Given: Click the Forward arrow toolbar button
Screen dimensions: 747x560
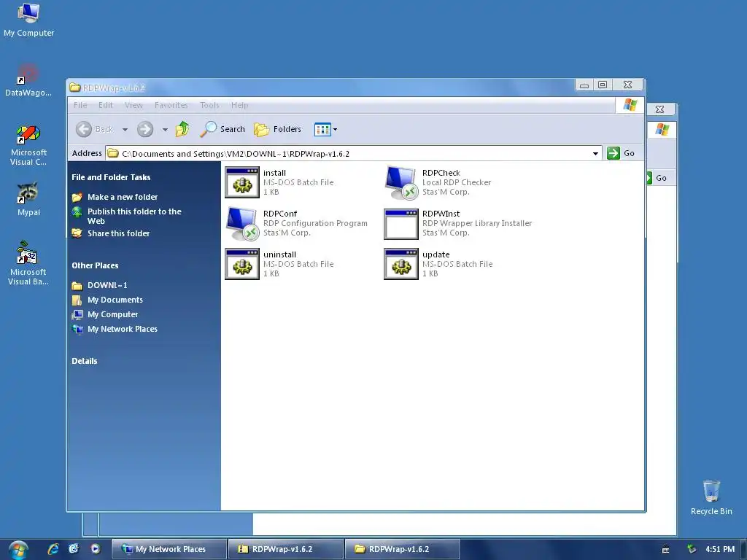Looking at the screenshot, I should coord(145,129).
